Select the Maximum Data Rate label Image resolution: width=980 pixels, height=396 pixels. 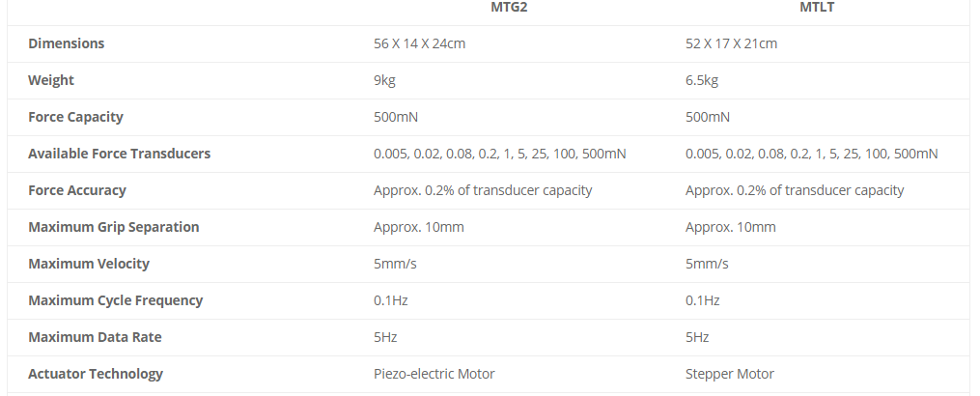[95, 337]
